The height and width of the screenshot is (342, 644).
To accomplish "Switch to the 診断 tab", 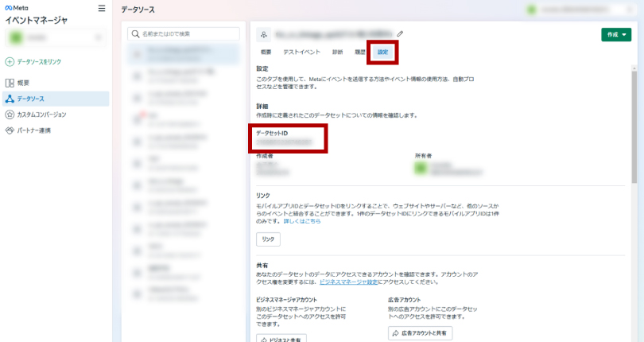I will click(x=338, y=52).
